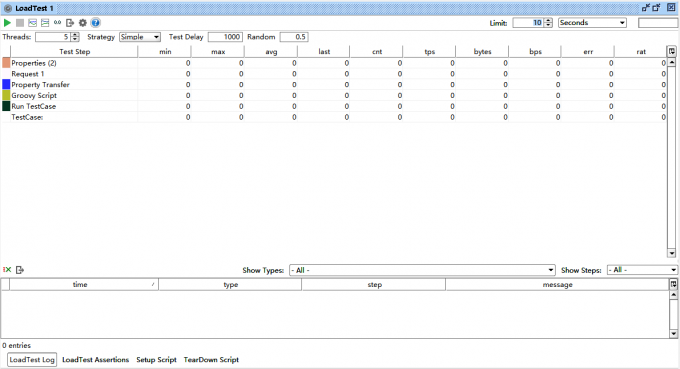Export the statistics to a file

[x=70, y=23]
